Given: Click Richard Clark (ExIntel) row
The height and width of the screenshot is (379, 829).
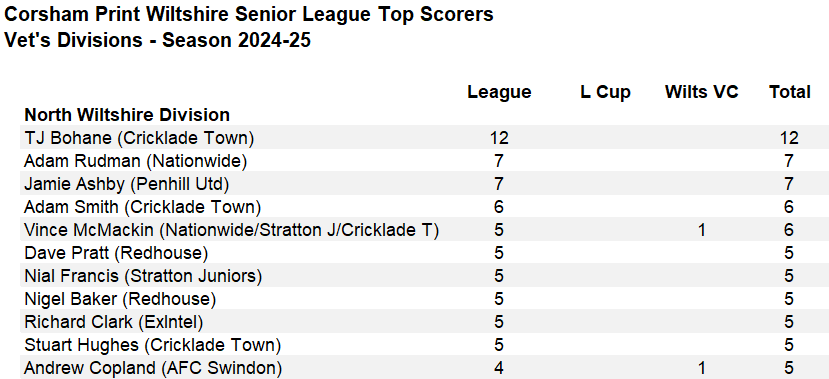Looking at the screenshot, I should pyautogui.click(x=418, y=322).
